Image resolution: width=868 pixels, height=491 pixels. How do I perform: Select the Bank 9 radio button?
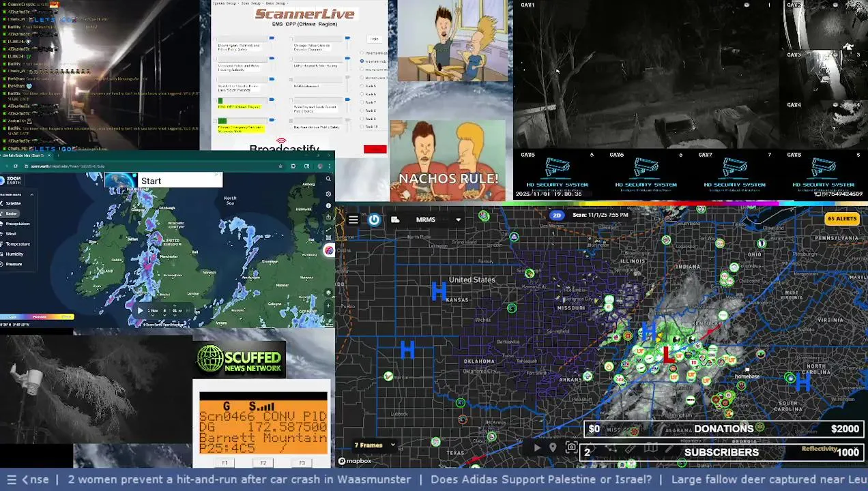point(362,119)
